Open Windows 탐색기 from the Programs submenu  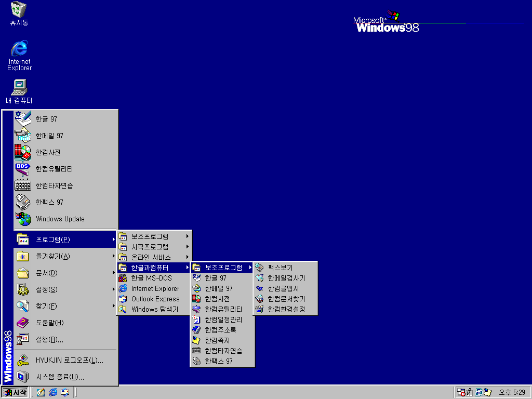[x=154, y=310]
